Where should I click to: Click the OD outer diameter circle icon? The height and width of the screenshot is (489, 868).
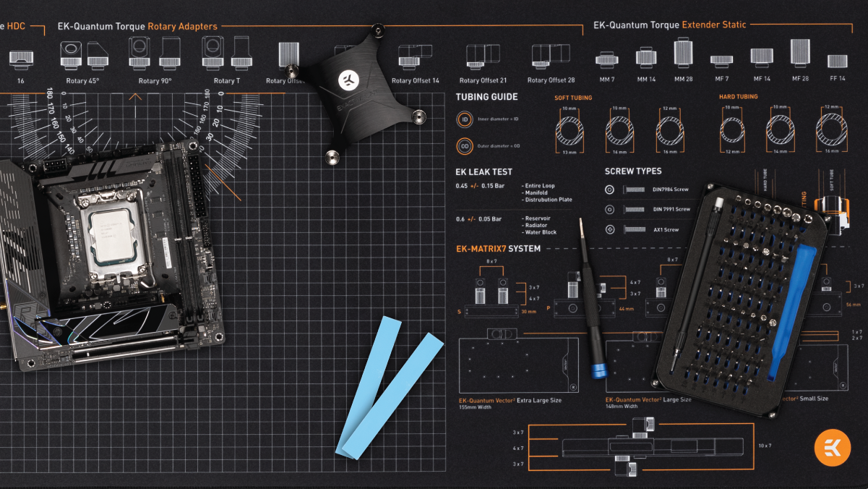click(465, 145)
